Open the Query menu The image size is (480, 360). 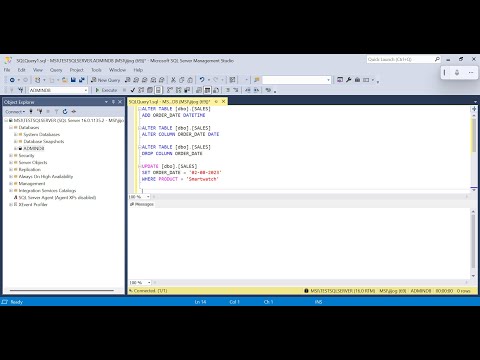[56, 70]
